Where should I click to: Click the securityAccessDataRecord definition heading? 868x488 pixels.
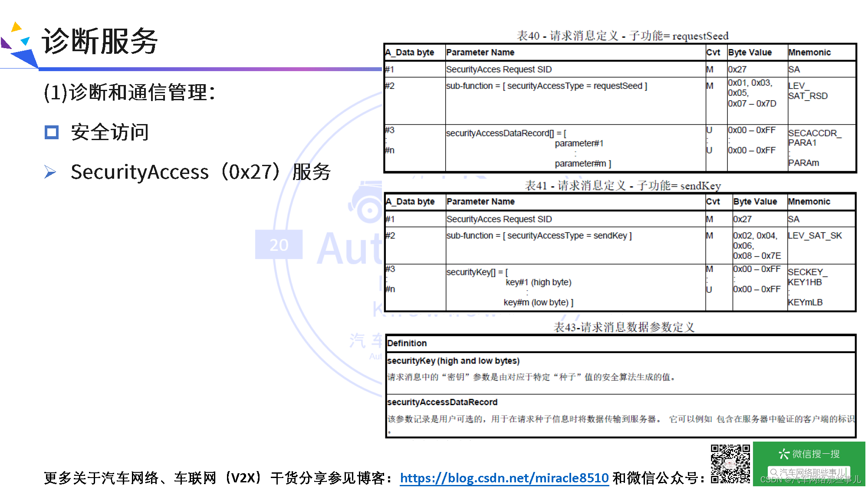tap(442, 402)
